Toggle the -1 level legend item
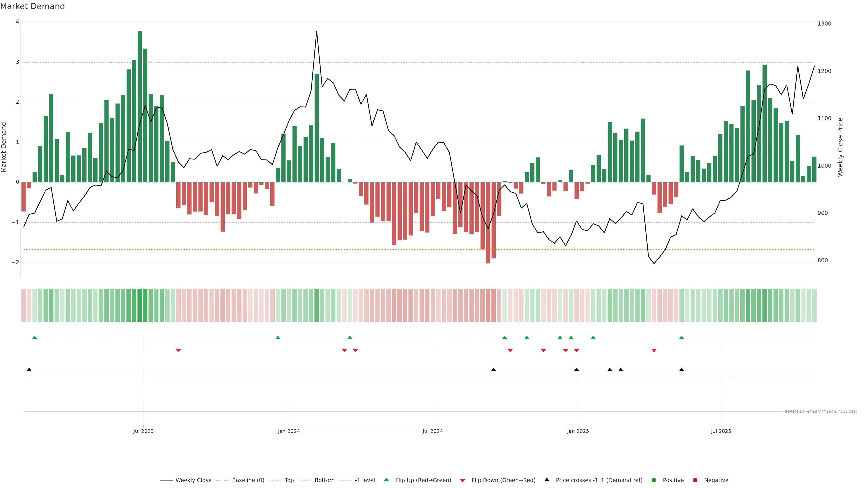Screen dimensions: 868x488 365,480
